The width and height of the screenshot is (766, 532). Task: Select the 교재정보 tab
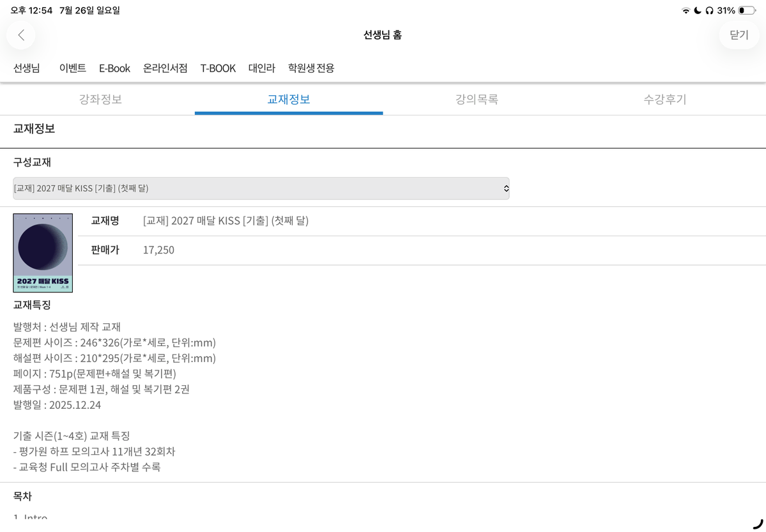click(x=289, y=100)
